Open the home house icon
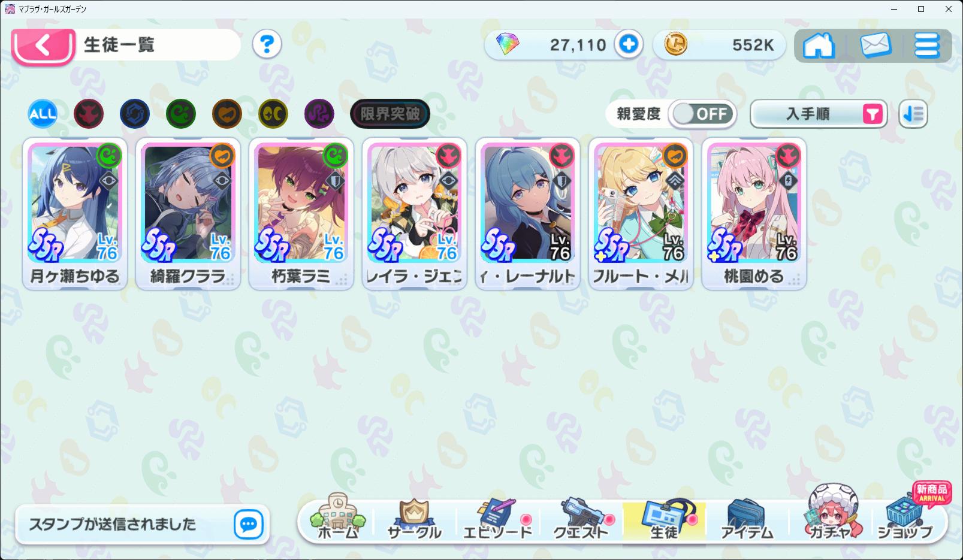 pyautogui.click(x=819, y=45)
